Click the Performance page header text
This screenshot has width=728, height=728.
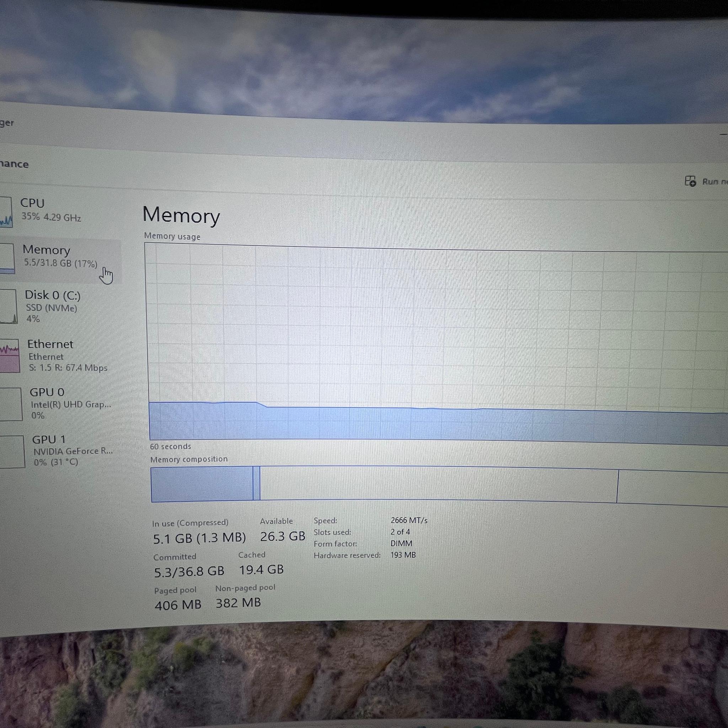tap(14, 164)
